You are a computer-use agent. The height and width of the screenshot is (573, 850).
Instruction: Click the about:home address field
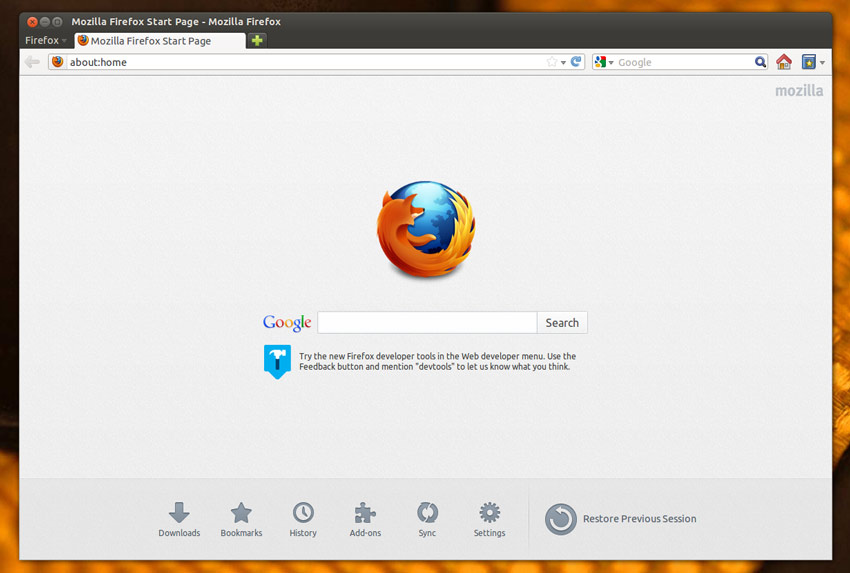pyautogui.click(x=306, y=62)
